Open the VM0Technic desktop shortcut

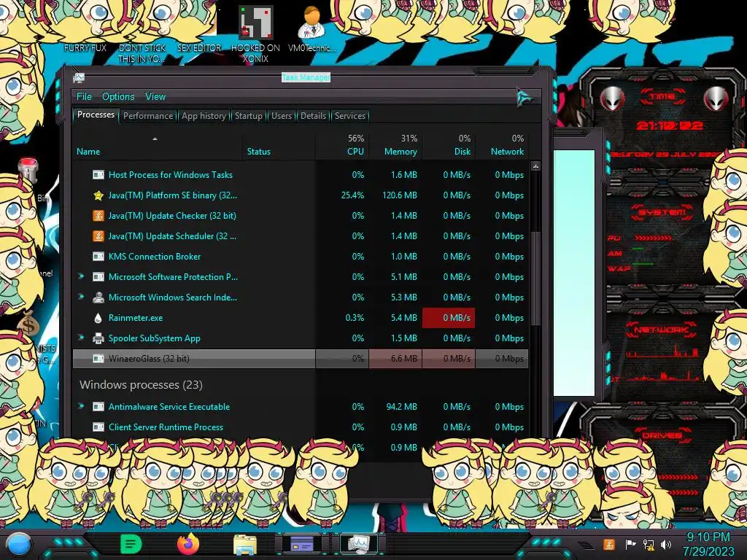pyautogui.click(x=311, y=29)
